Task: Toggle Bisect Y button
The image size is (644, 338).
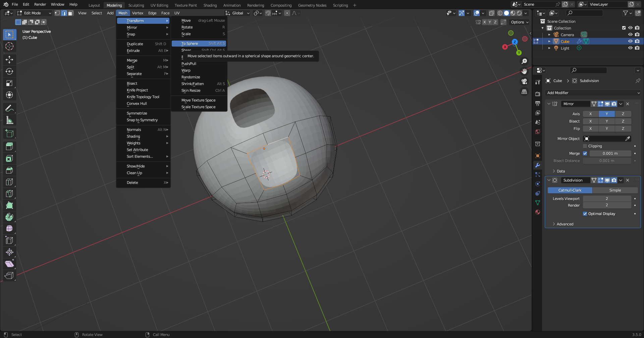Action: coord(607,121)
